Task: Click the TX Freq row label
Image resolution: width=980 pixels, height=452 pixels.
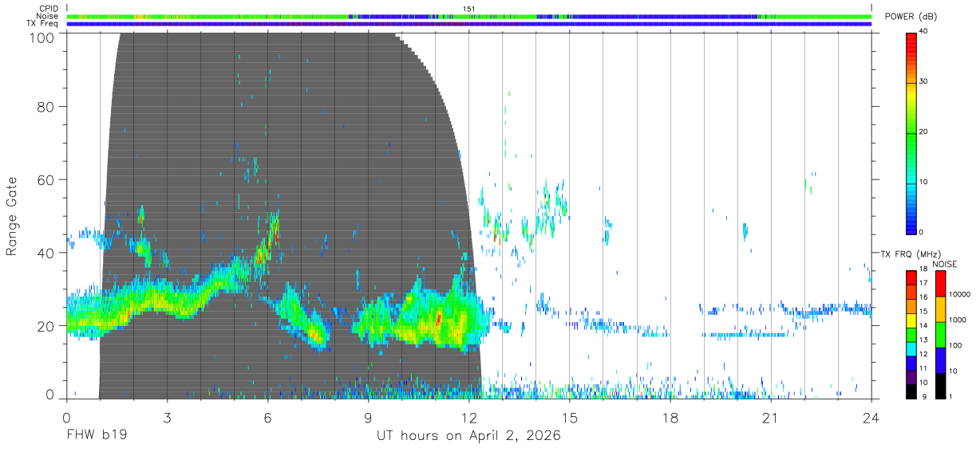Action: click(43, 24)
